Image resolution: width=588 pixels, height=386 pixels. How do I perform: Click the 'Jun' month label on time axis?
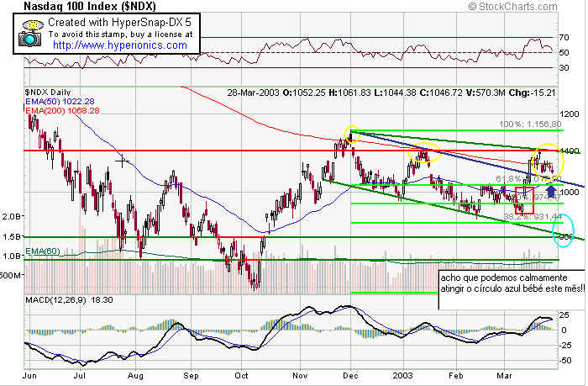point(29,375)
